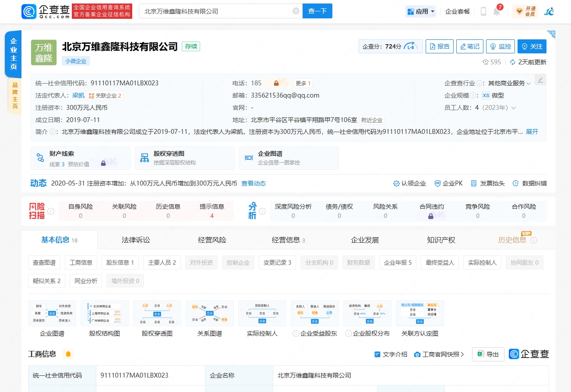Click the 数据纠错 link
The height and width of the screenshot is (392, 571).
(530, 183)
